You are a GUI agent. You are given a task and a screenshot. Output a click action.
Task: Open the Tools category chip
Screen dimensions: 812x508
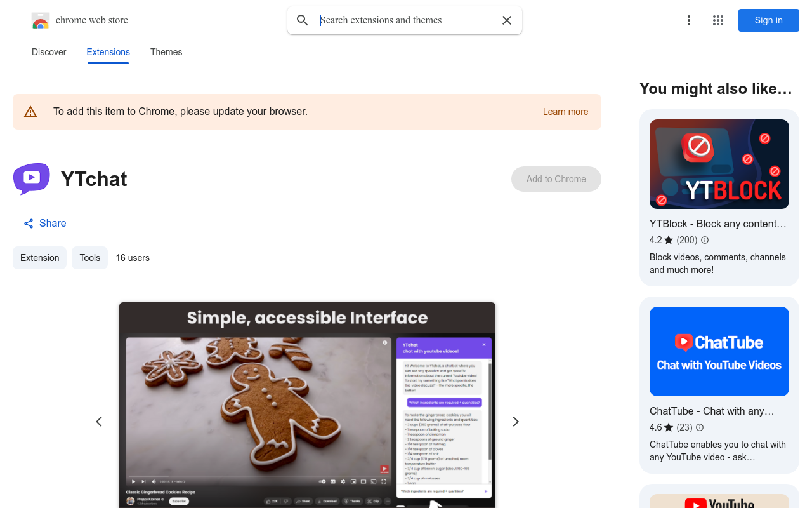point(89,258)
